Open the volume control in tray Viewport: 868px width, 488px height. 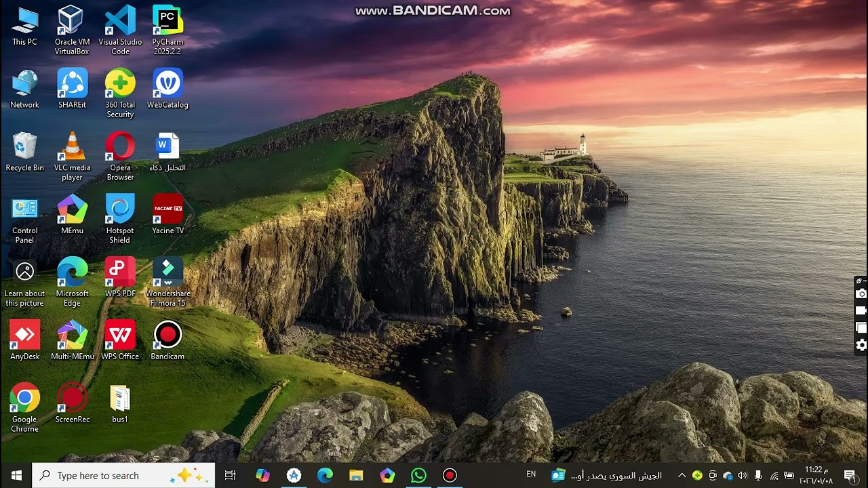pyautogui.click(x=743, y=475)
